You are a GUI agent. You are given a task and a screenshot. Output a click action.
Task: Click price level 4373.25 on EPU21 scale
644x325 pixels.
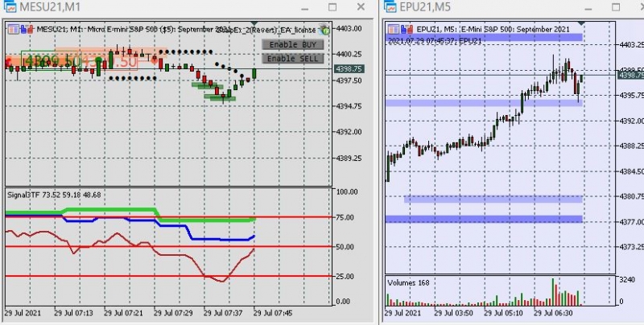click(631, 247)
